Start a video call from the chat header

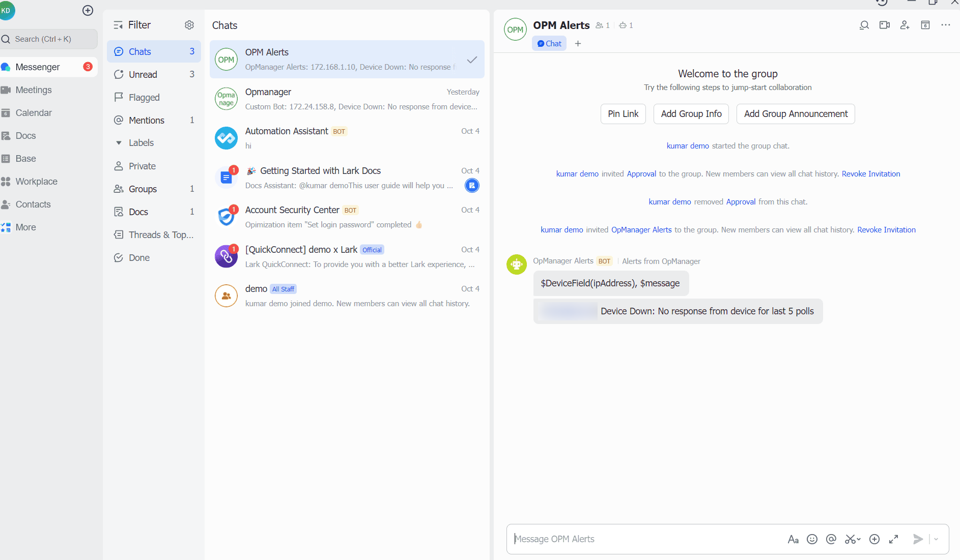pos(884,24)
